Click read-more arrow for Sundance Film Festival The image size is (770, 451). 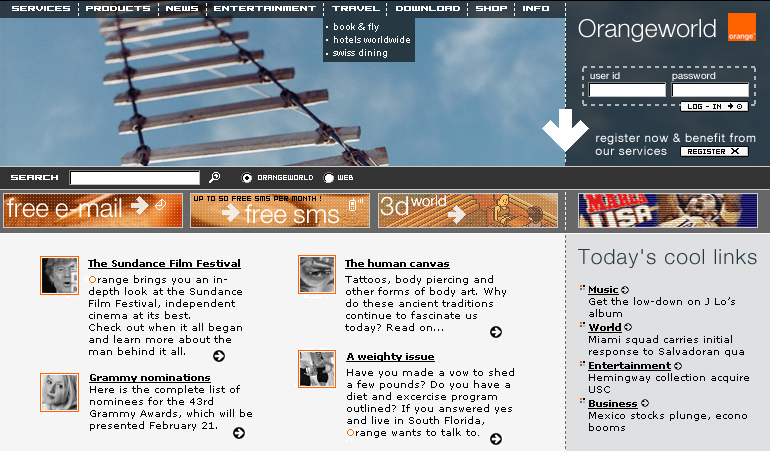(219, 356)
